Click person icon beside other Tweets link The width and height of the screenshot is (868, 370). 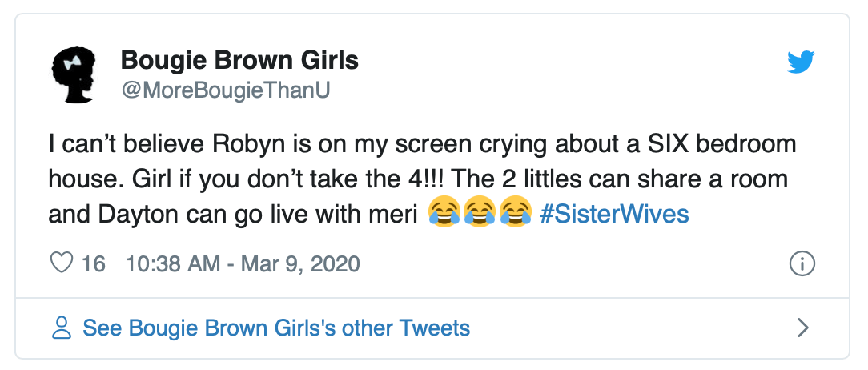pos(61,328)
